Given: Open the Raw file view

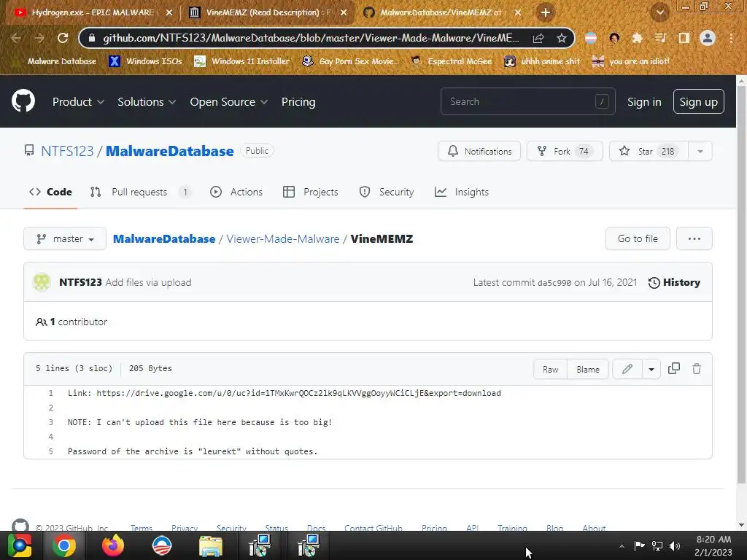Looking at the screenshot, I should 550,369.
